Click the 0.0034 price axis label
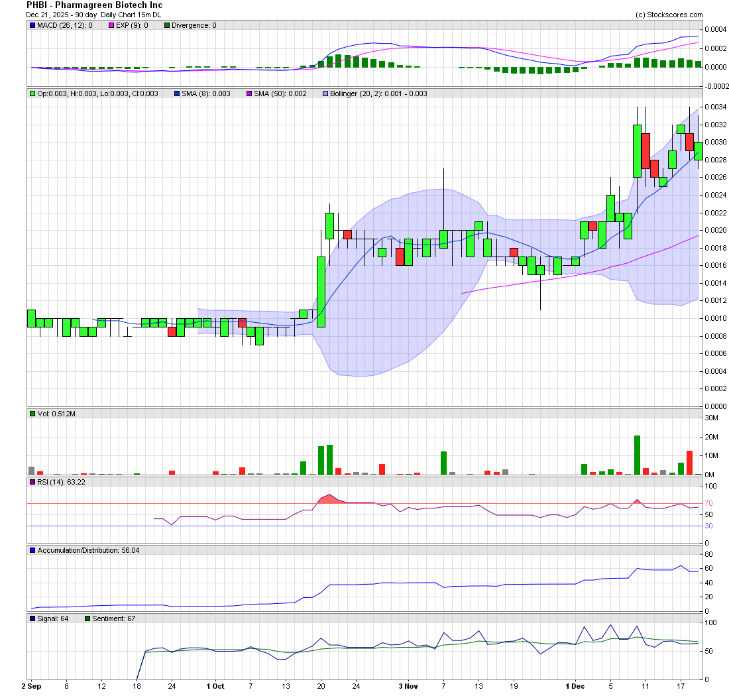Viewport: 729px width, 700px height. [716, 107]
